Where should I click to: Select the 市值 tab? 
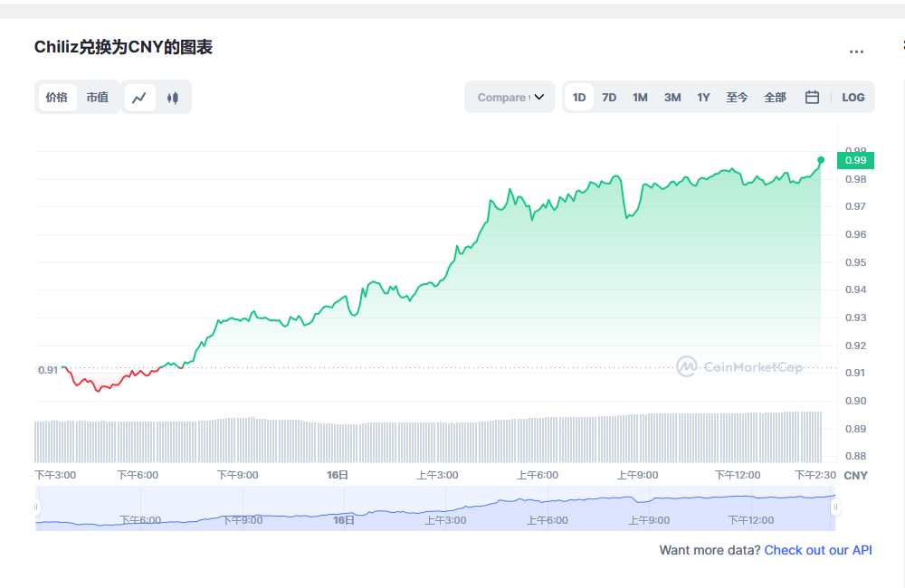click(x=97, y=98)
